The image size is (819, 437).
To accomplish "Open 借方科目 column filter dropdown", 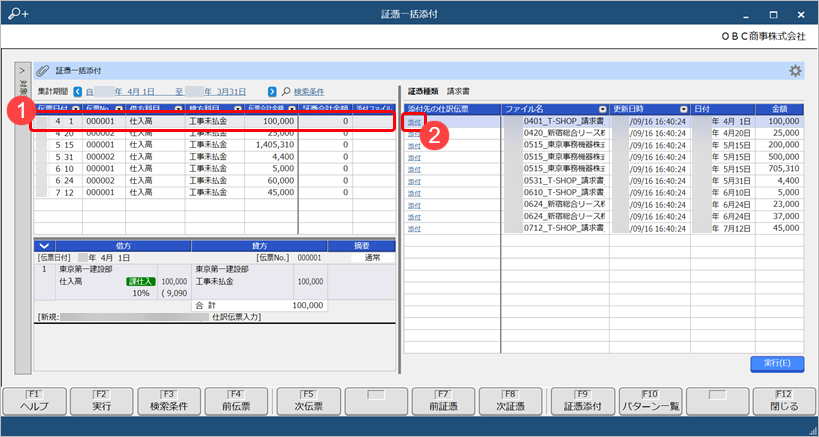I will point(178,109).
